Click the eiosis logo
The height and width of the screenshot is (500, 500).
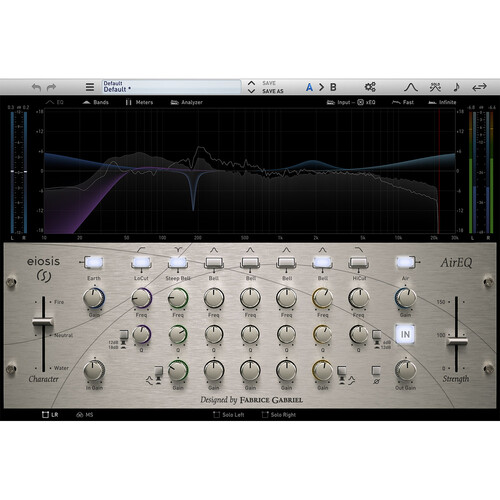click(44, 269)
